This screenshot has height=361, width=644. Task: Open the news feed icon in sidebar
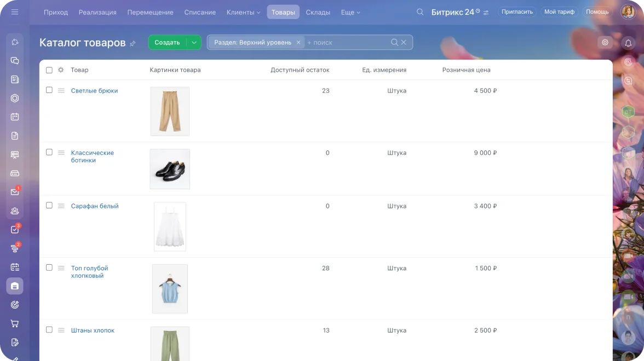click(x=15, y=80)
